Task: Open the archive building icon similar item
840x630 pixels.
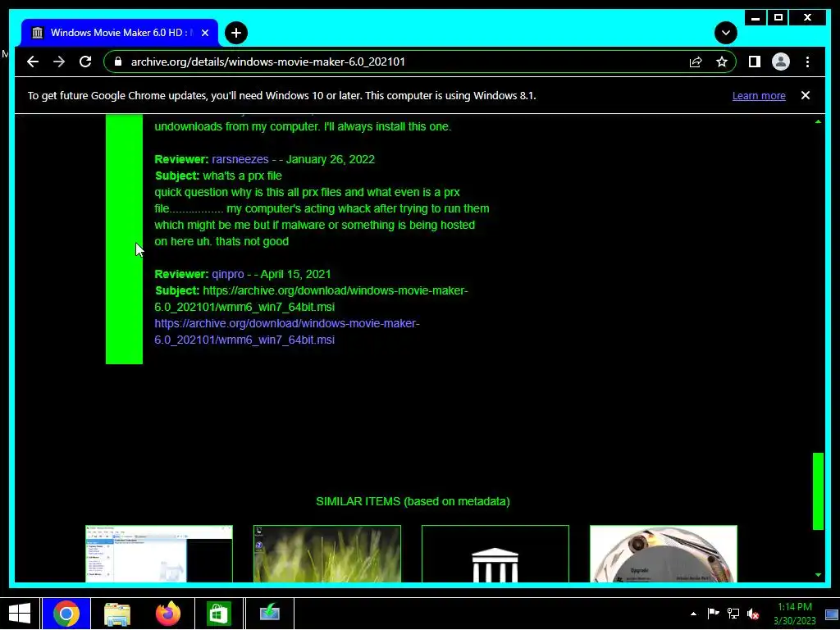Action: coord(495,554)
